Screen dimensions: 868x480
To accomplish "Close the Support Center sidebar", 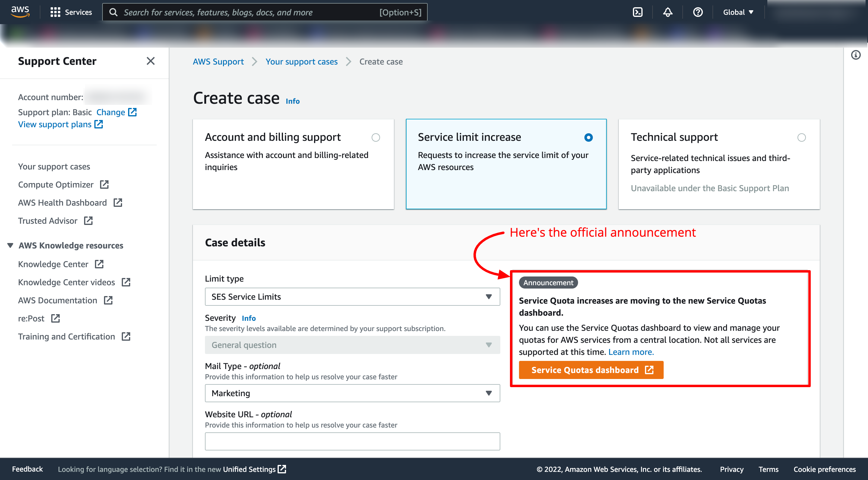I will [x=151, y=61].
